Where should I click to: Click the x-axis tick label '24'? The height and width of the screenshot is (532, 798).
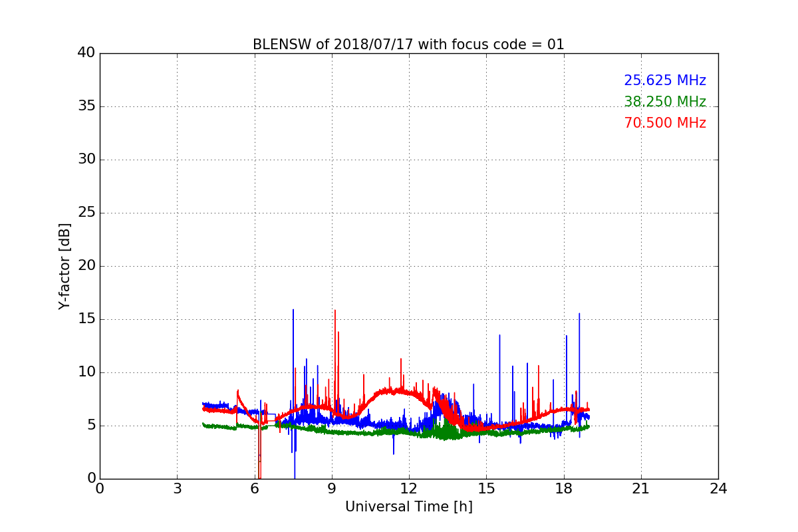coord(718,488)
